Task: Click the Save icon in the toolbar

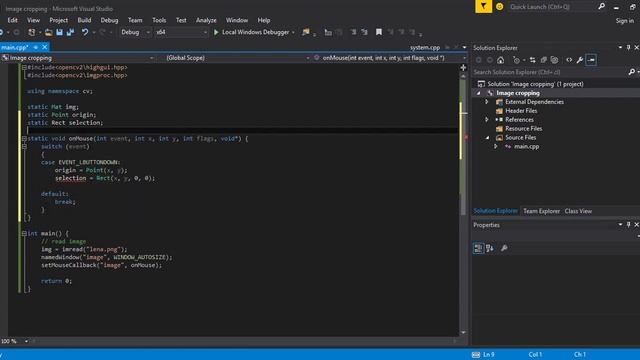Action: point(59,32)
